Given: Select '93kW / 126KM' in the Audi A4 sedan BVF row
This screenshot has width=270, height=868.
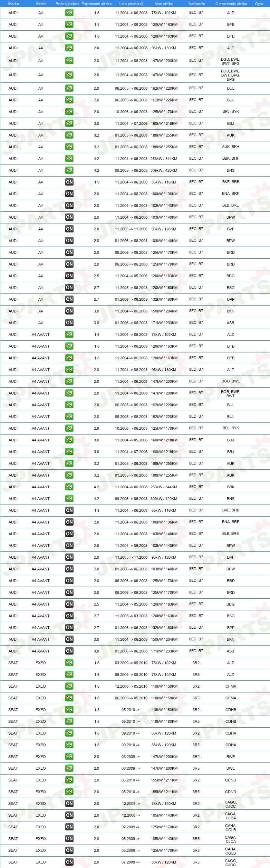Looking at the screenshot, I should (164, 229).
